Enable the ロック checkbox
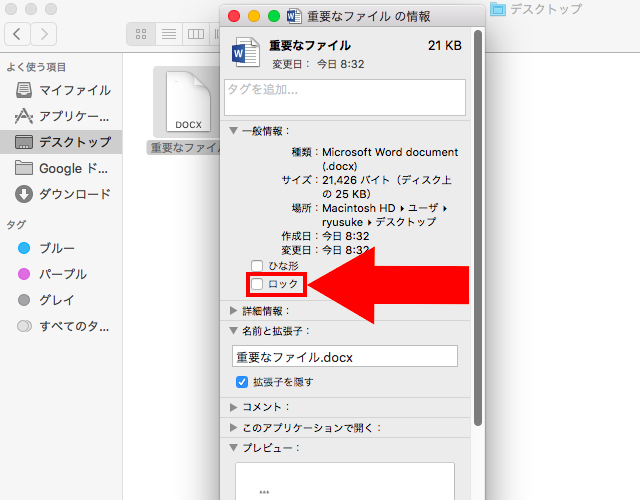This screenshot has width=640, height=500. pos(258,284)
